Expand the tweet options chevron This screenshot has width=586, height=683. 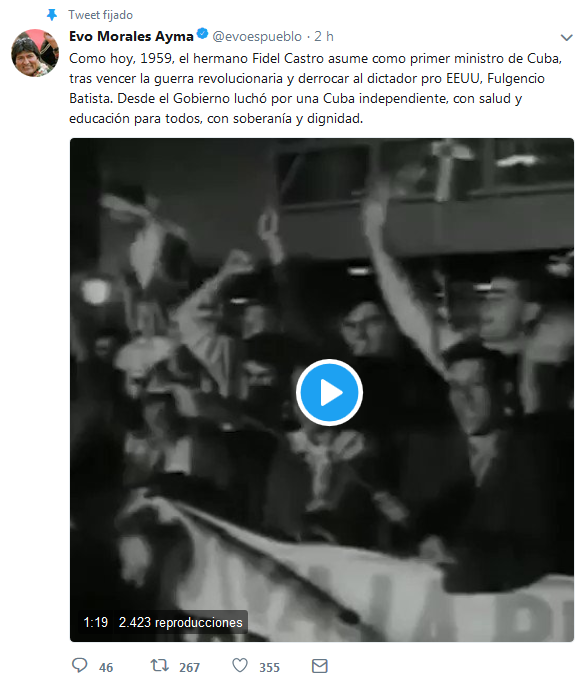(566, 37)
